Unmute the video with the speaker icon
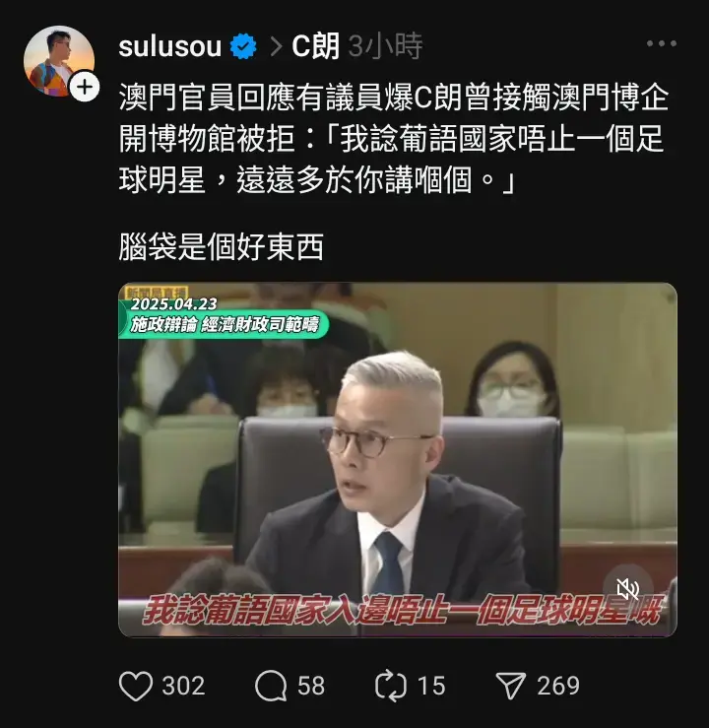709x728 pixels. [628, 589]
